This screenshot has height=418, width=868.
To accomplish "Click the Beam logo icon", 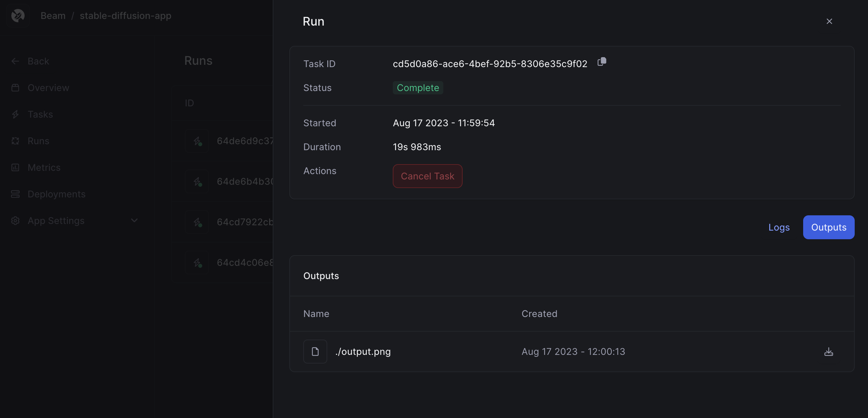I will point(18,16).
